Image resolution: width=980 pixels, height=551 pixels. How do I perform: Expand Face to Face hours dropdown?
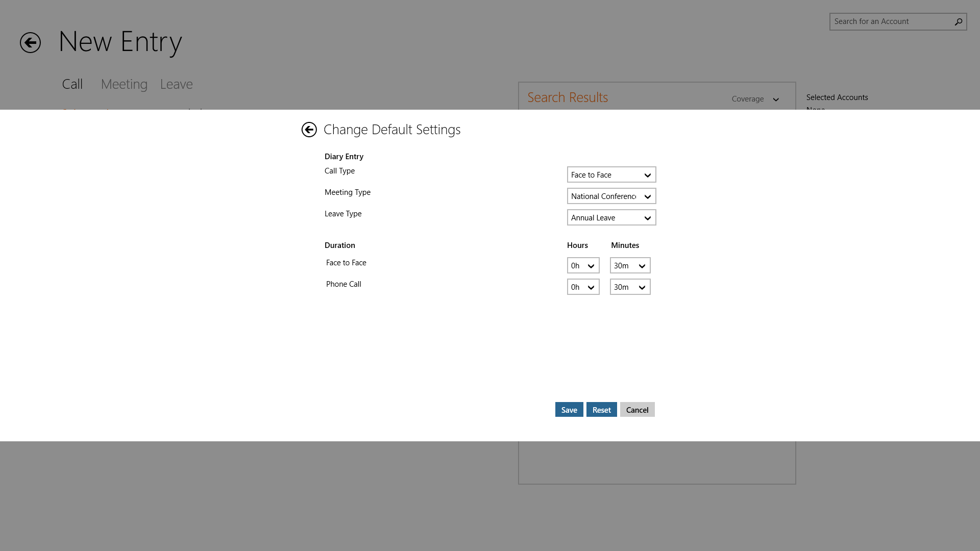coord(583,266)
